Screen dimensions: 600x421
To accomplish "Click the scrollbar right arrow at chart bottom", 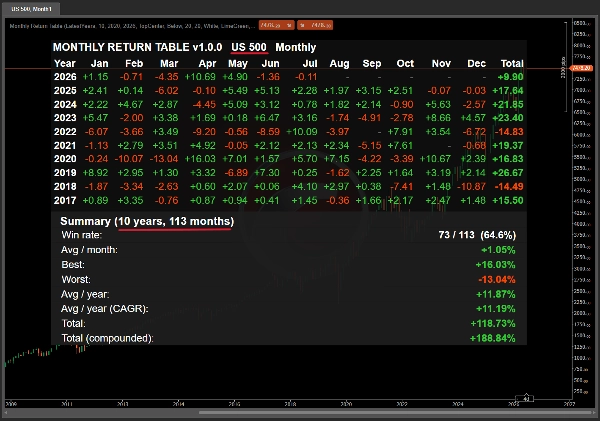I will pyautogui.click(x=594, y=413).
